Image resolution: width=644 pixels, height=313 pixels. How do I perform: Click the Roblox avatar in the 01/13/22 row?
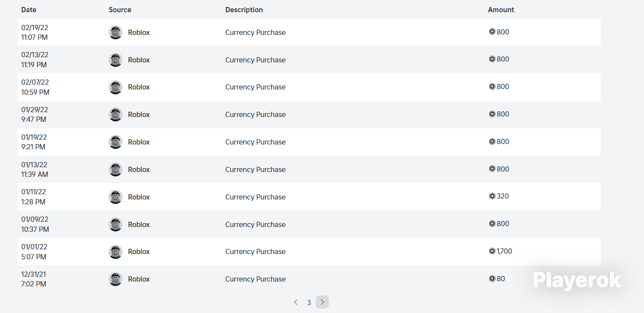(x=116, y=169)
